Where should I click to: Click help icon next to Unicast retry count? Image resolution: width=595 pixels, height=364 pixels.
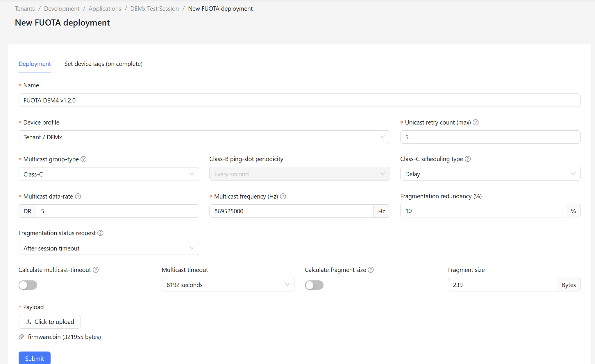(x=476, y=122)
